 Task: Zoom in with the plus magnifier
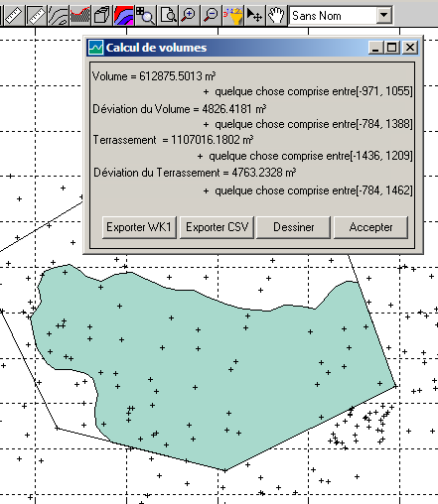(189, 15)
